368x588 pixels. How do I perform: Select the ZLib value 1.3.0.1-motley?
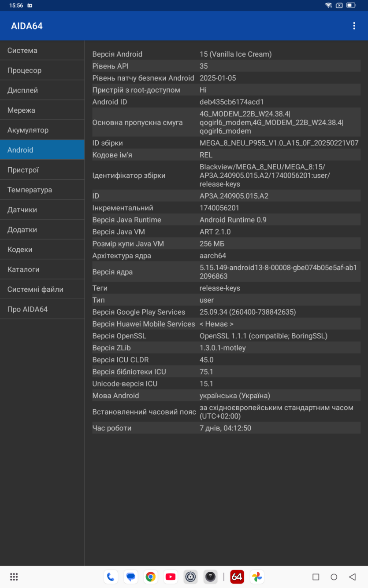[x=223, y=348]
